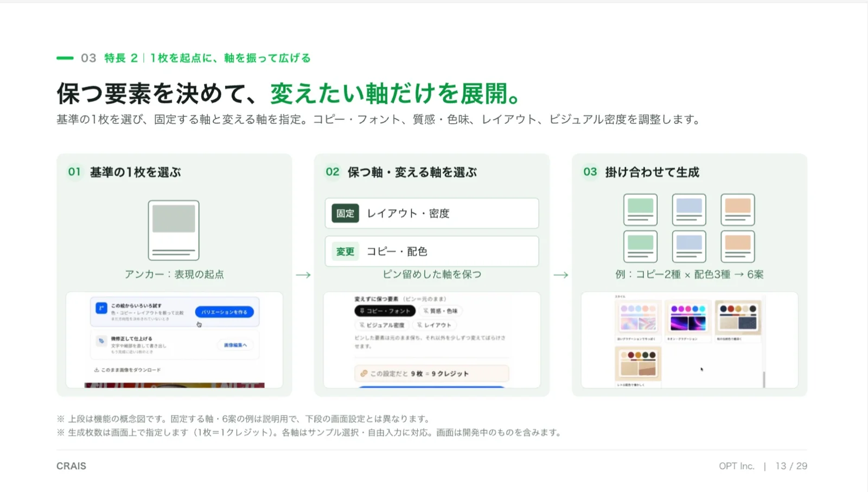This screenshot has width=868, height=492.
Task: Click the top-row blue generated card icon
Action: pos(689,210)
